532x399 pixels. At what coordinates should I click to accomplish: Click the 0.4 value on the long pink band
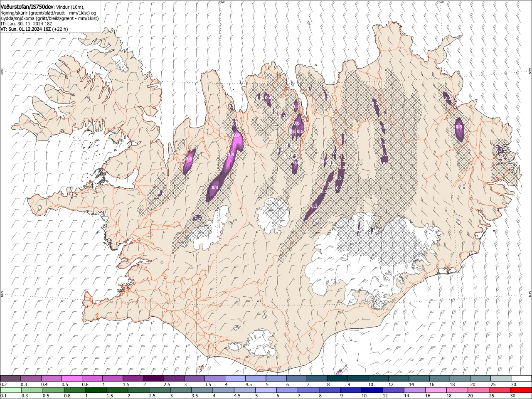pyautogui.click(x=215, y=187)
